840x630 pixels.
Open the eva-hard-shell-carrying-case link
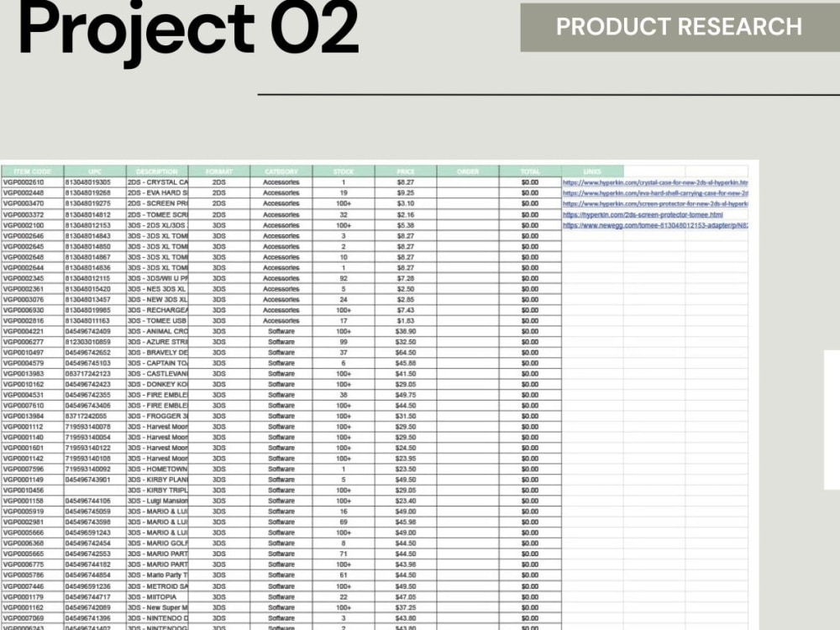pos(654,193)
